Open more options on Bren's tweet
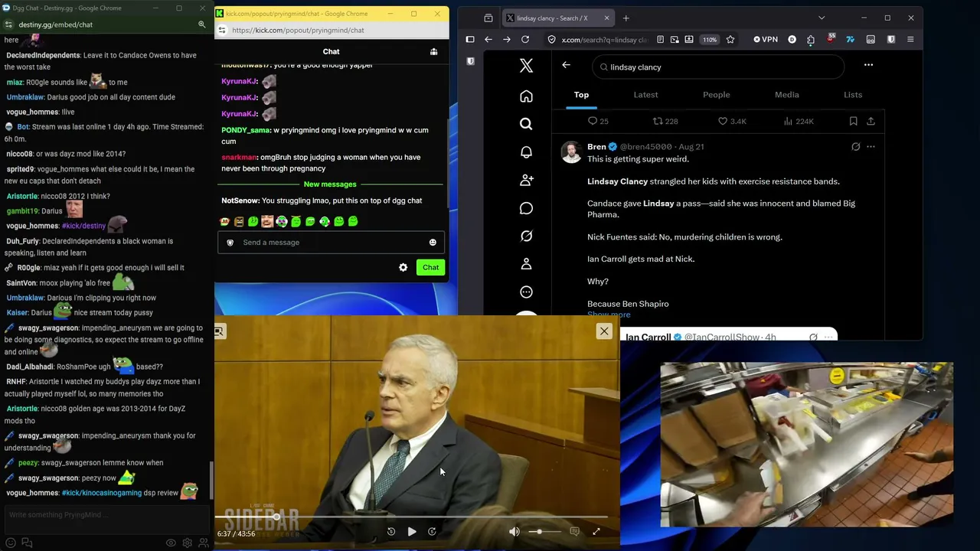Image resolution: width=980 pixels, height=551 pixels. point(871,146)
